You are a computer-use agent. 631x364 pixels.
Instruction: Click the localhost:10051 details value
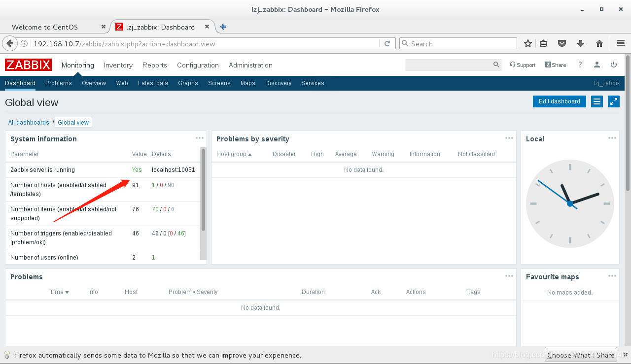click(174, 170)
